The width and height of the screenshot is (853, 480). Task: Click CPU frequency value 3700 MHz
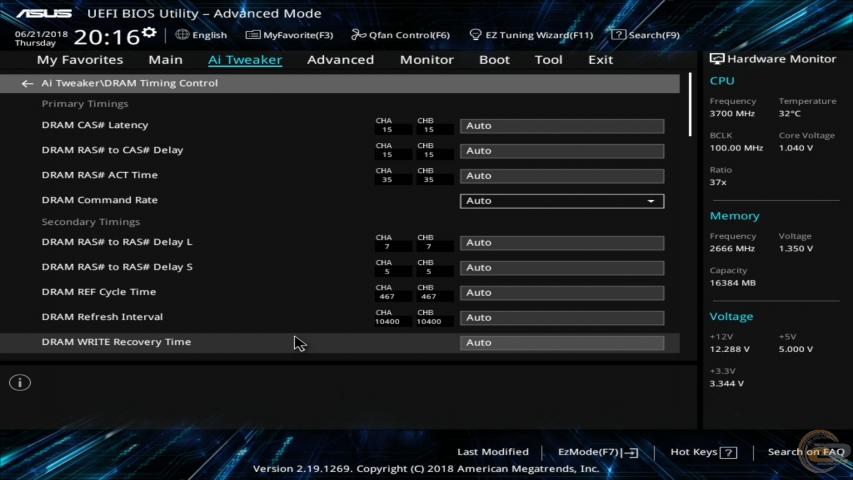(732, 114)
